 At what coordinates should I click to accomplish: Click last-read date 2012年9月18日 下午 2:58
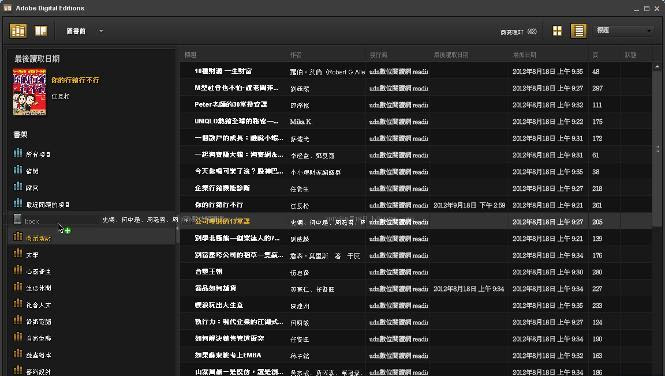[469, 205]
